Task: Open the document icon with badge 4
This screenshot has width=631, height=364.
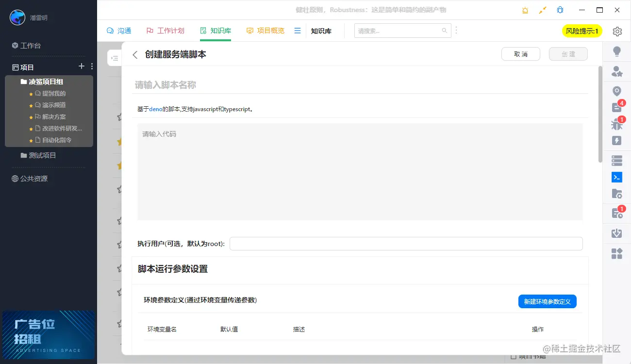Action: click(617, 108)
